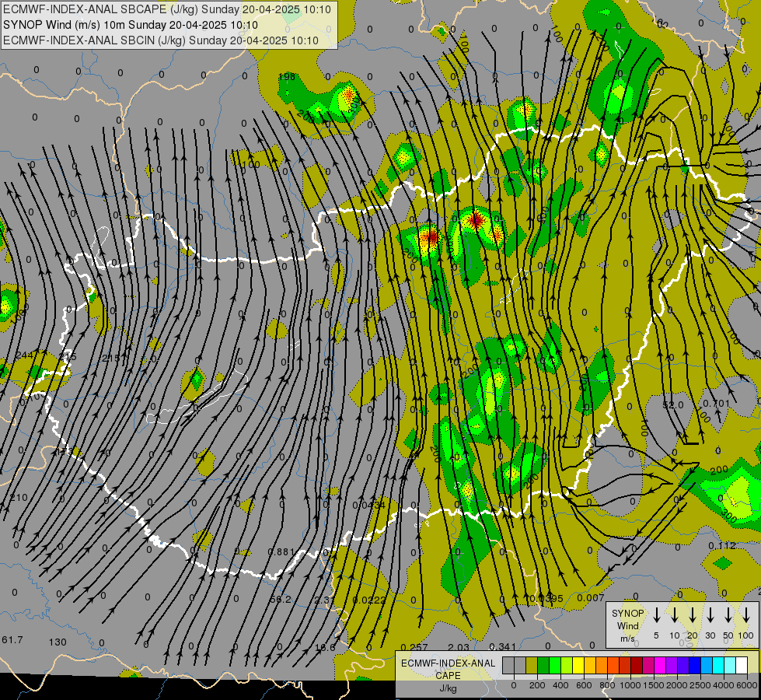The image size is (761, 700).
Task: Click the 2.03 value on the map
Action: point(459,647)
